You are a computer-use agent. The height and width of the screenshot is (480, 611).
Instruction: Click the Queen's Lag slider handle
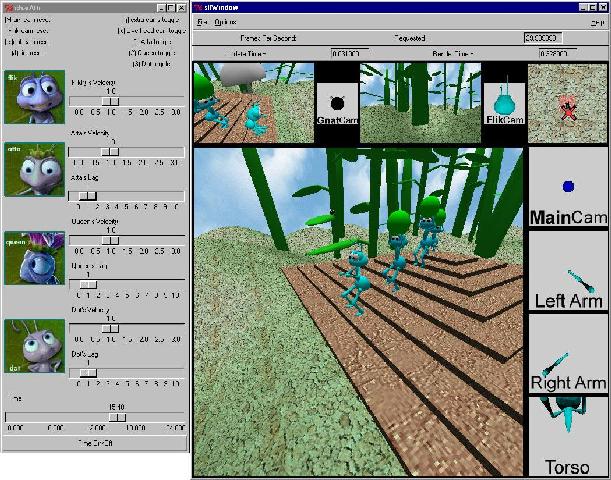coord(88,285)
